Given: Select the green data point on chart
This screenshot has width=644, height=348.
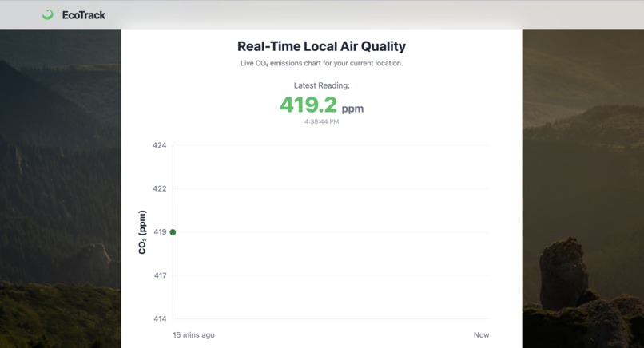Looking at the screenshot, I should (173, 232).
